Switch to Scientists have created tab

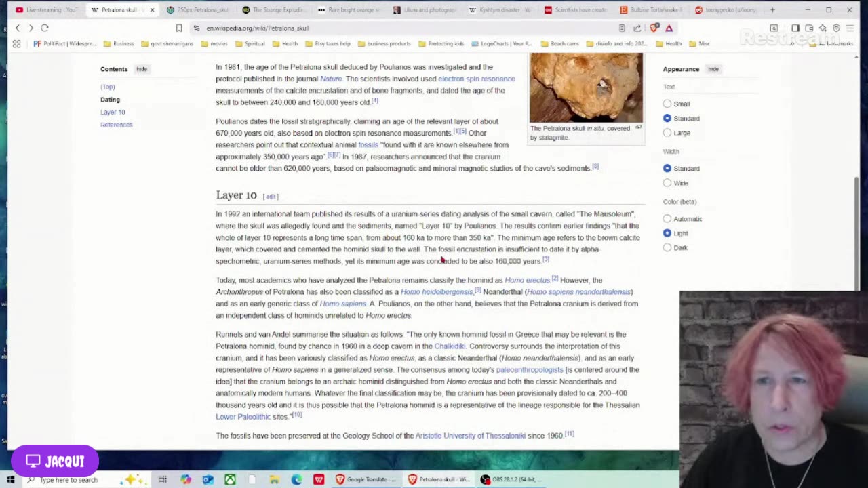coord(576,9)
